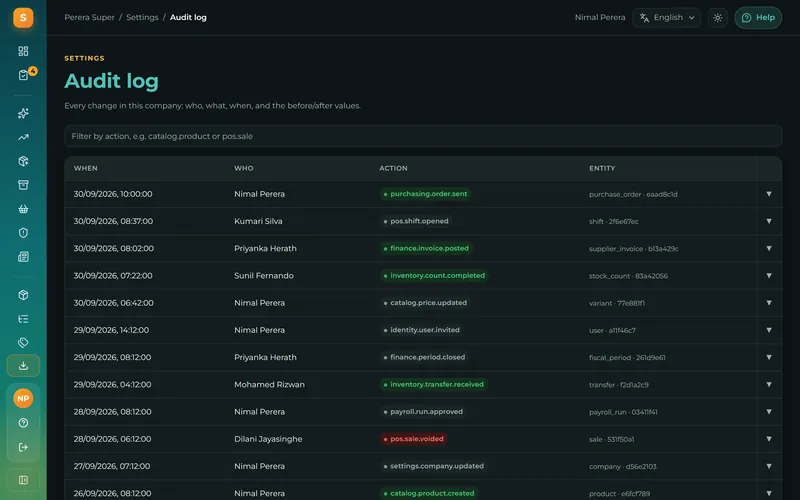The height and width of the screenshot is (500, 800).
Task: Expand the finance.invoice.posted row arrow
Action: [x=768, y=248]
